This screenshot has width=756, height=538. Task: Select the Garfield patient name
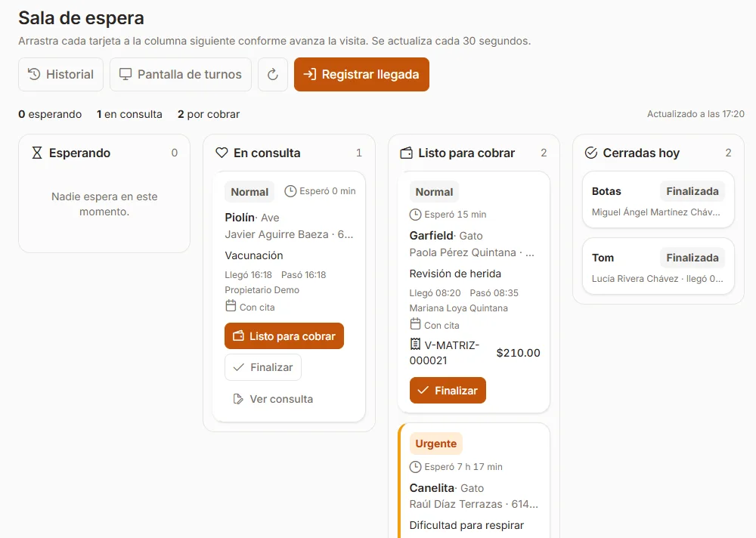tap(431, 236)
